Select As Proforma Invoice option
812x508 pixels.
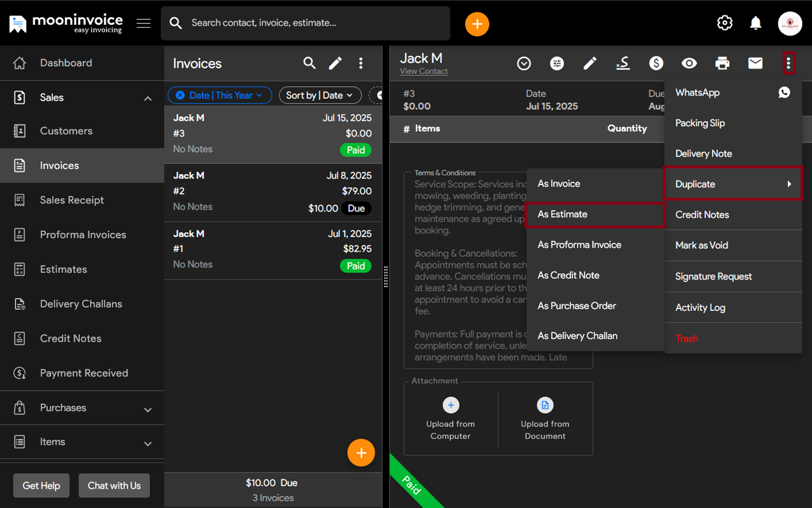(595, 245)
